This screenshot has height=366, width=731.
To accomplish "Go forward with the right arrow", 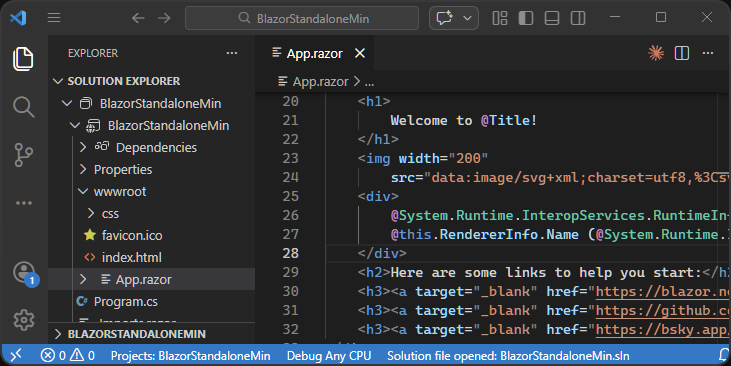I will pyautogui.click(x=164, y=18).
